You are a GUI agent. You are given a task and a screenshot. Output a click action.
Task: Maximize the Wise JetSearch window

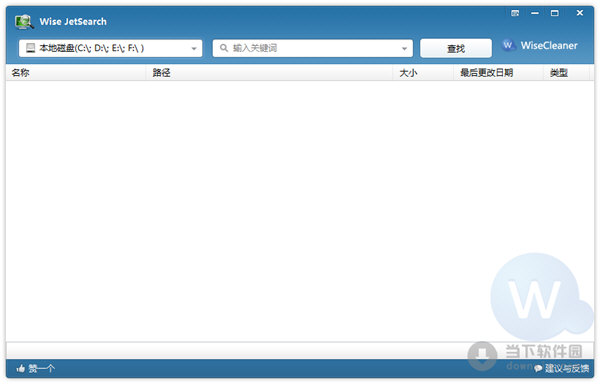[x=554, y=13]
